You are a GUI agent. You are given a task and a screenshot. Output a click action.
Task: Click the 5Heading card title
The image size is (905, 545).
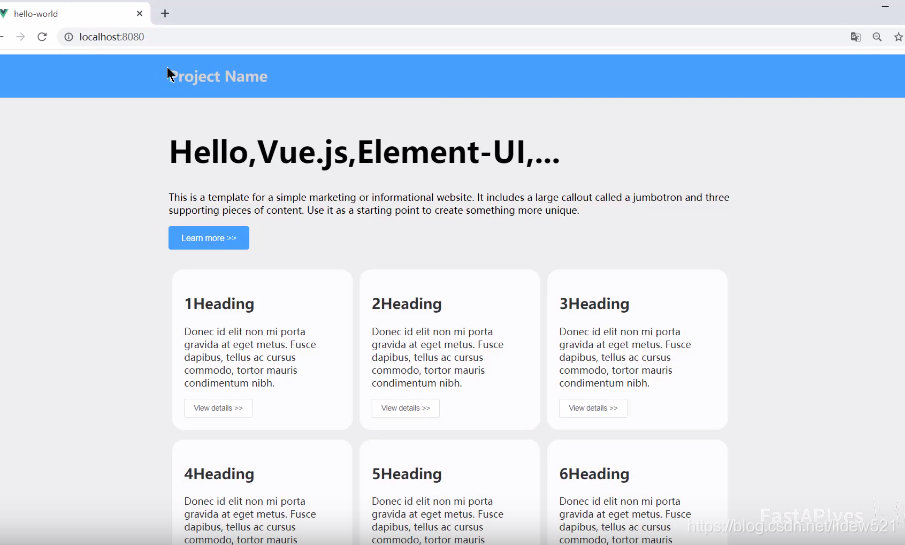pos(407,474)
